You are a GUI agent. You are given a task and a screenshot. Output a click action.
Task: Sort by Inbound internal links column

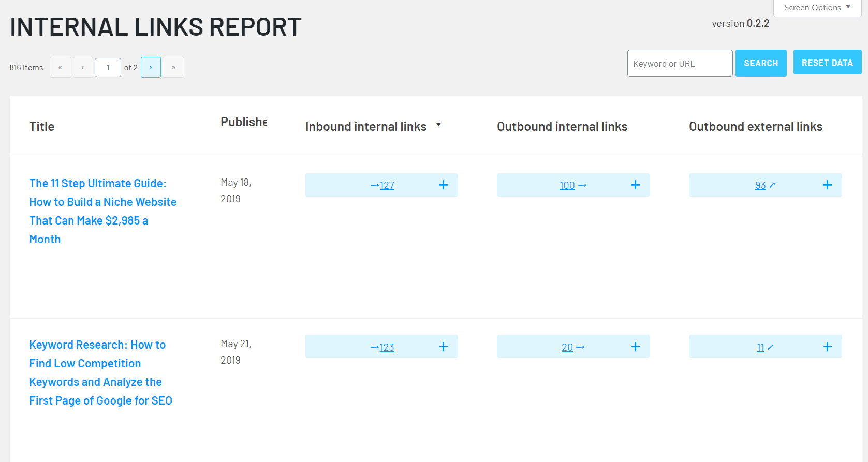pos(366,127)
